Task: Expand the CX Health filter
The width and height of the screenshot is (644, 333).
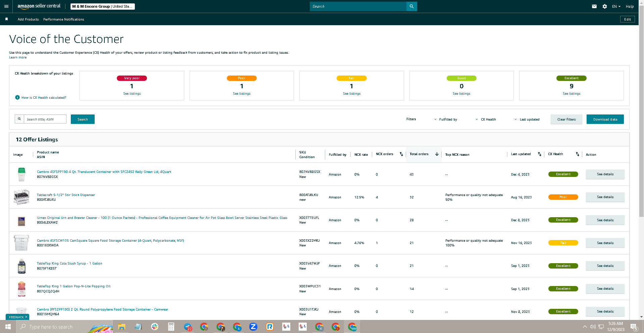Action: [486, 119]
